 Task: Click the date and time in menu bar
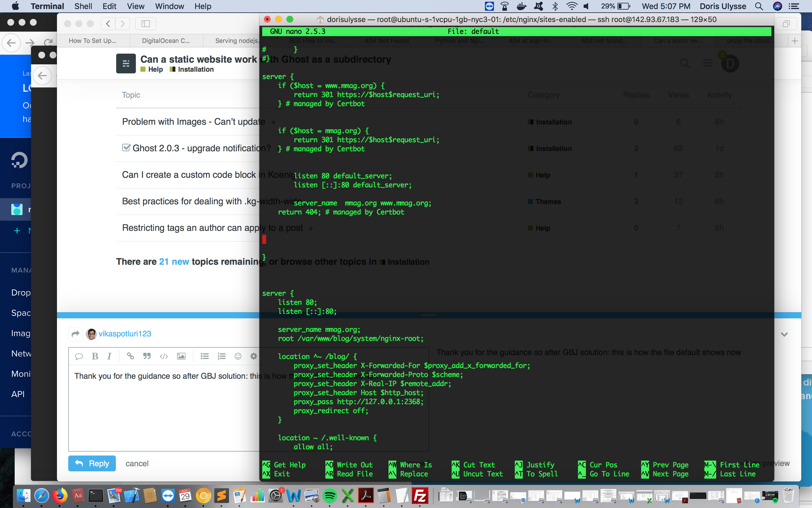(x=666, y=6)
